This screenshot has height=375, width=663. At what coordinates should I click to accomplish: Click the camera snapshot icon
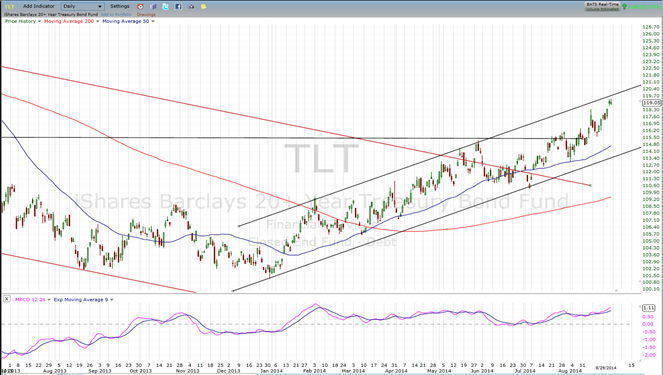tap(191, 6)
